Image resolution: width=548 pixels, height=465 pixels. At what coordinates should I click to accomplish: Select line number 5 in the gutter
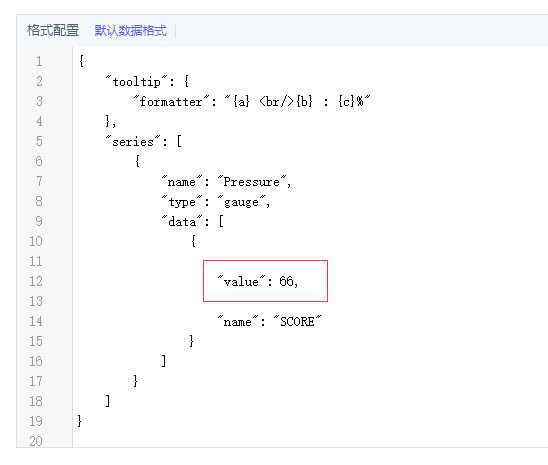pos(39,141)
